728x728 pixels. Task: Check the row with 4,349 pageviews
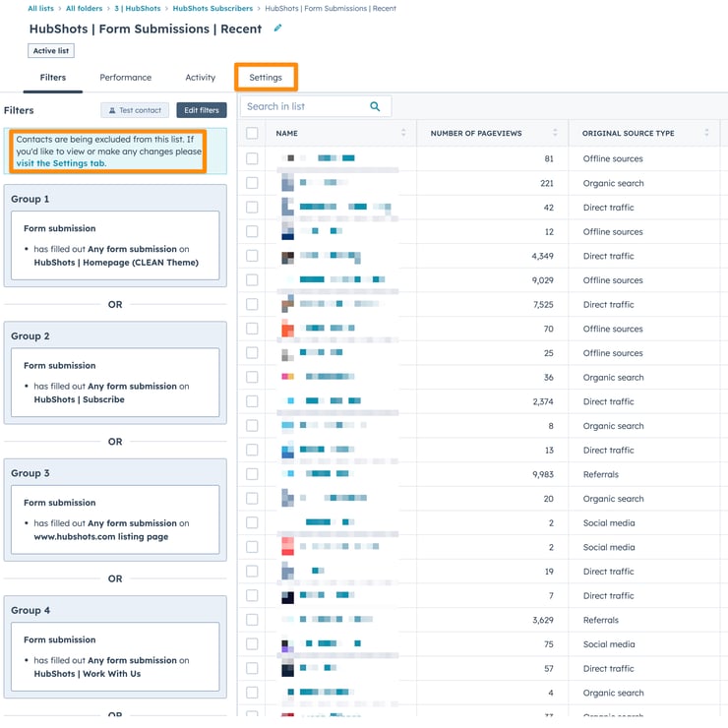coord(252,256)
